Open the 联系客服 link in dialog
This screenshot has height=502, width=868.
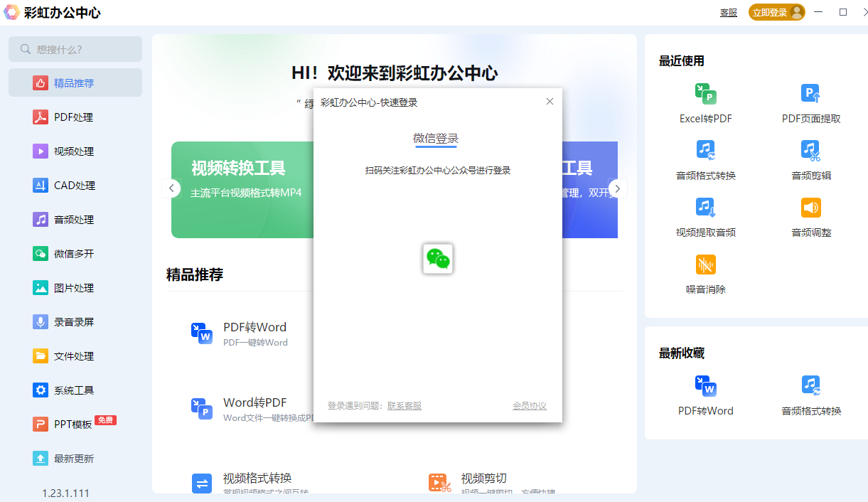404,405
